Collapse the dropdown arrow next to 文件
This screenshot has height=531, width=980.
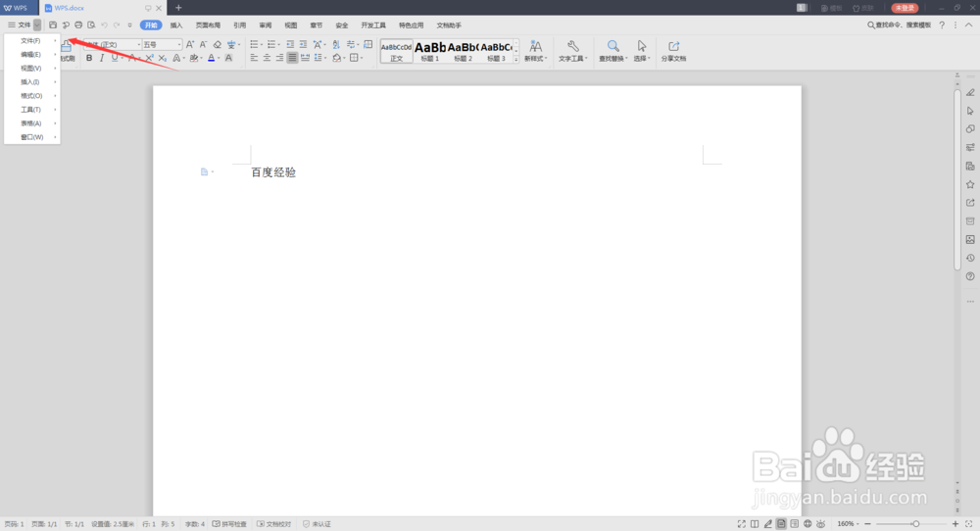[37, 25]
